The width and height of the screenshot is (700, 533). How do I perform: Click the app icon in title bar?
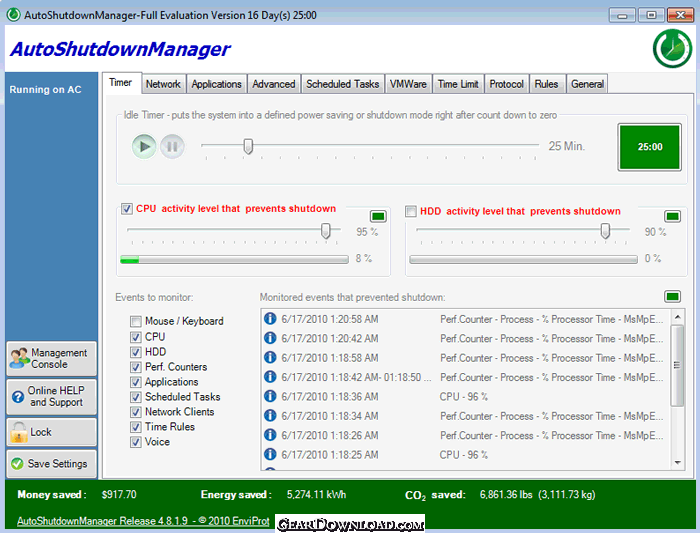[13, 15]
